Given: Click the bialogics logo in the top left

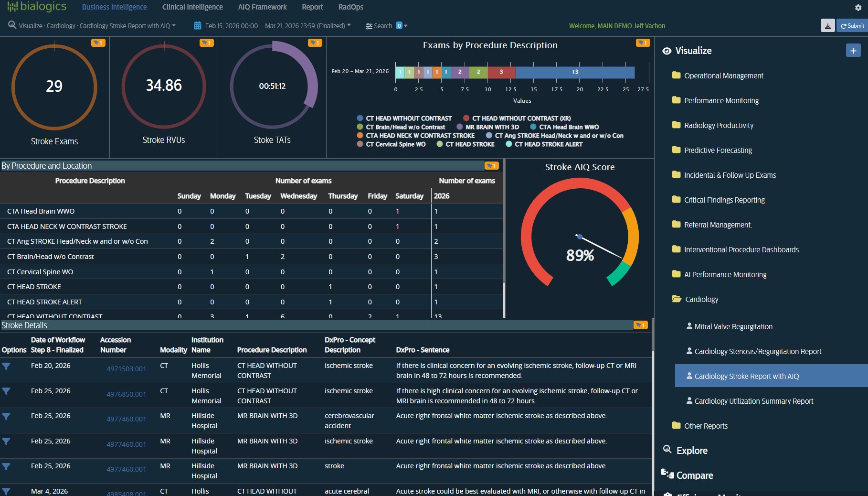Looking at the screenshot, I should [37, 7].
